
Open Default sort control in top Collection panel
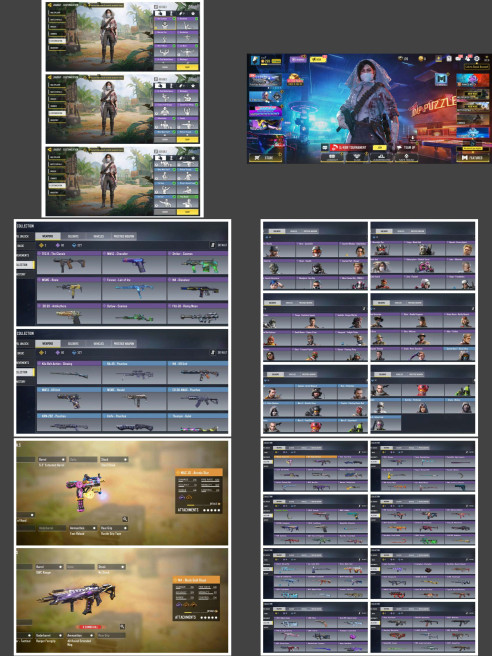coord(218,246)
